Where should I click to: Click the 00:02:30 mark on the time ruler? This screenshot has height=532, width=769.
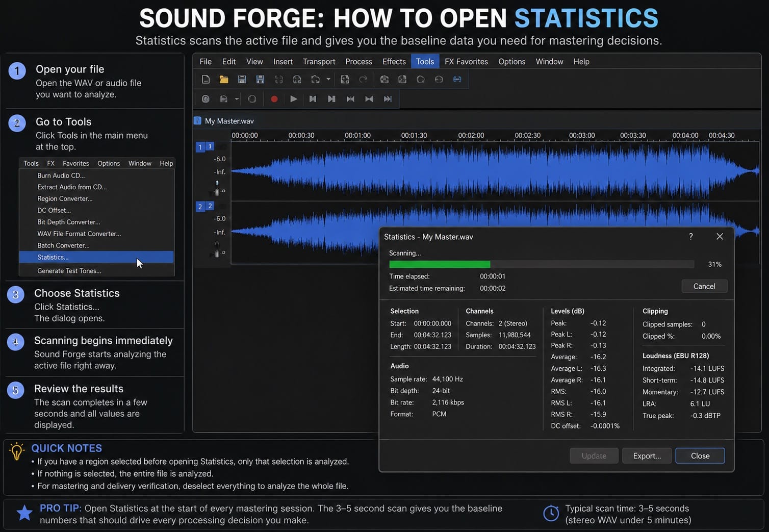click(x=527, y=135)
